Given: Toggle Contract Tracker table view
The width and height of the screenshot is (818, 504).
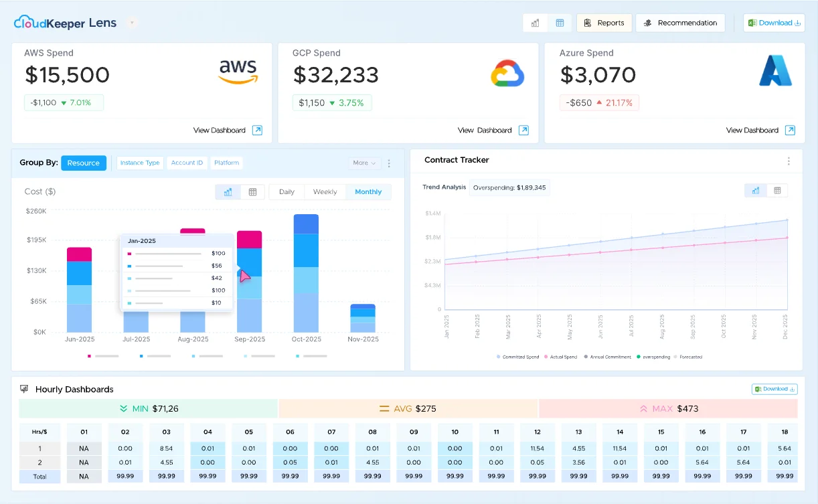Looking at the screenshot, I should (x=777, y=191).
